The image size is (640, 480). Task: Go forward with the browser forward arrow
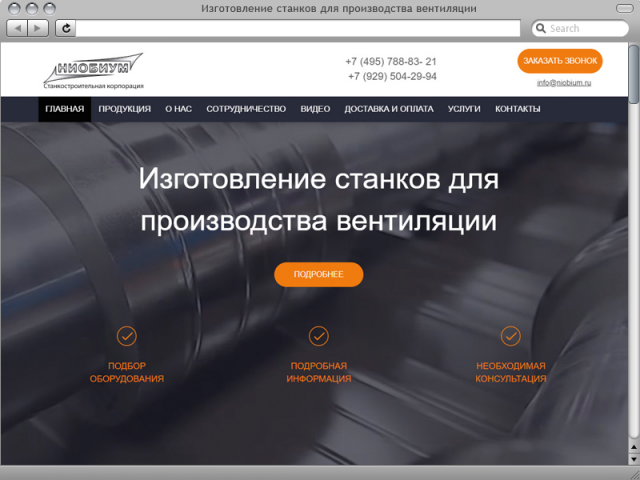(38, 28)
